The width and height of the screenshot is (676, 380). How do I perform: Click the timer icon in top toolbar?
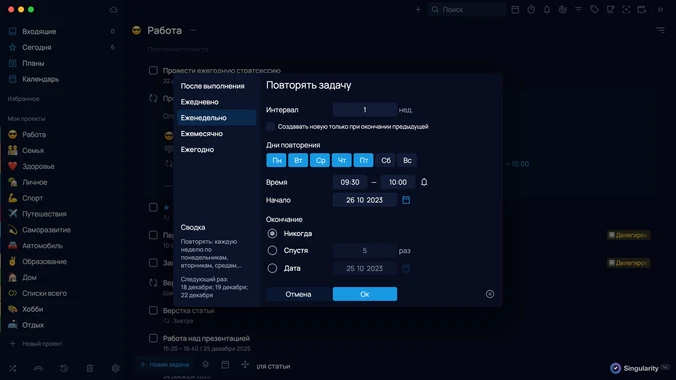pos(531,9)
